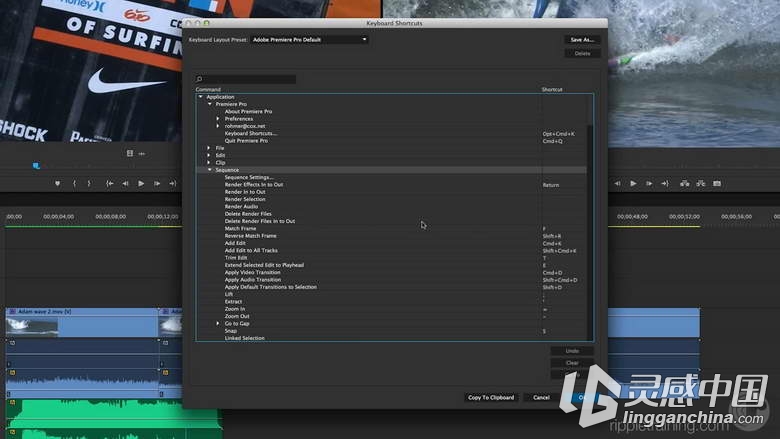Click the blue playhead in Source monitor
The width and height of the screenshot is (780, 439).
coord(36,166)
